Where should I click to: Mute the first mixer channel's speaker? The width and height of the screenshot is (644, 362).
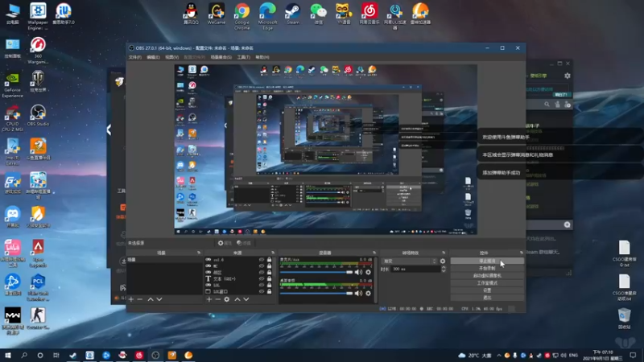358,272
